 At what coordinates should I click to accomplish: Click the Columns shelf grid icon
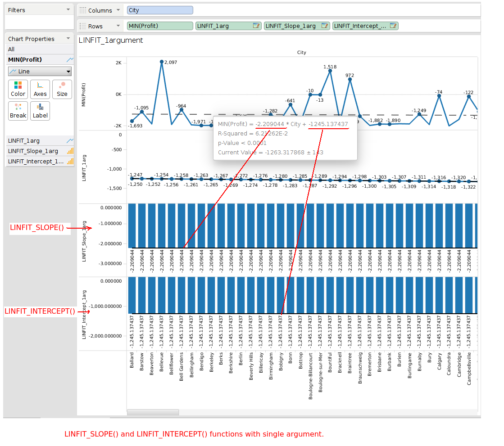[x=83, y=10]
